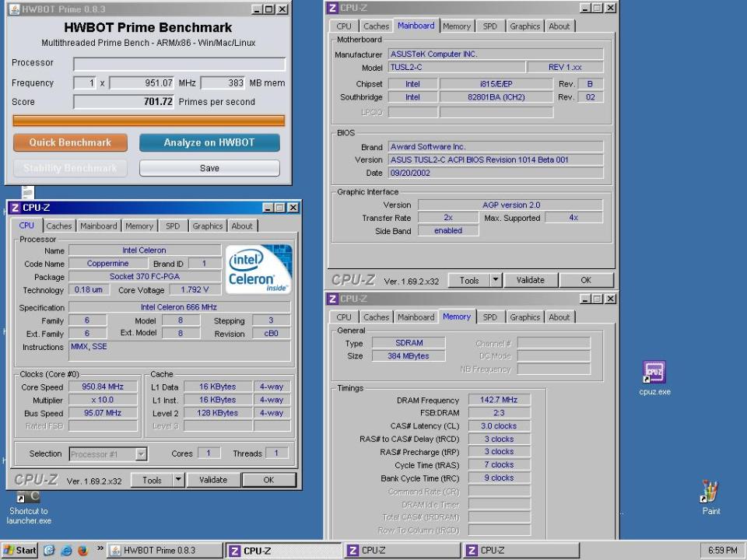Click Analyze on HWBOT button

tap(209, 142)
